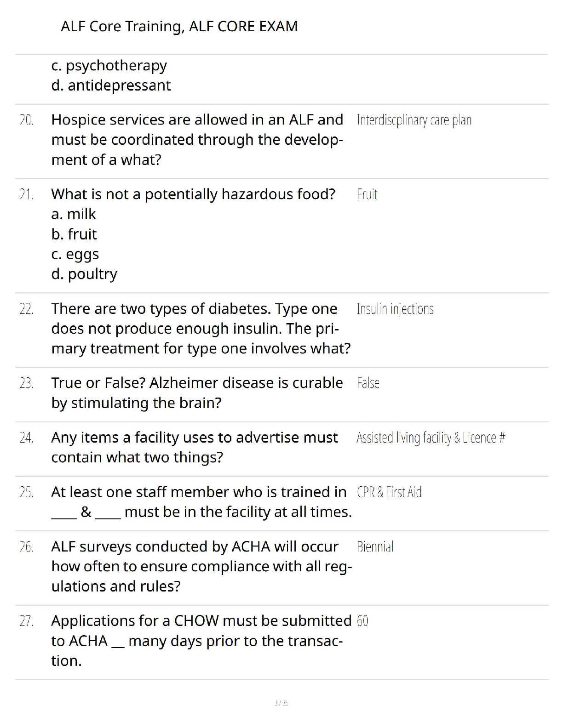Click the "Biennial" answer for question 26
563x728 pixels.
pyautogui.click(x=375, y=547)
